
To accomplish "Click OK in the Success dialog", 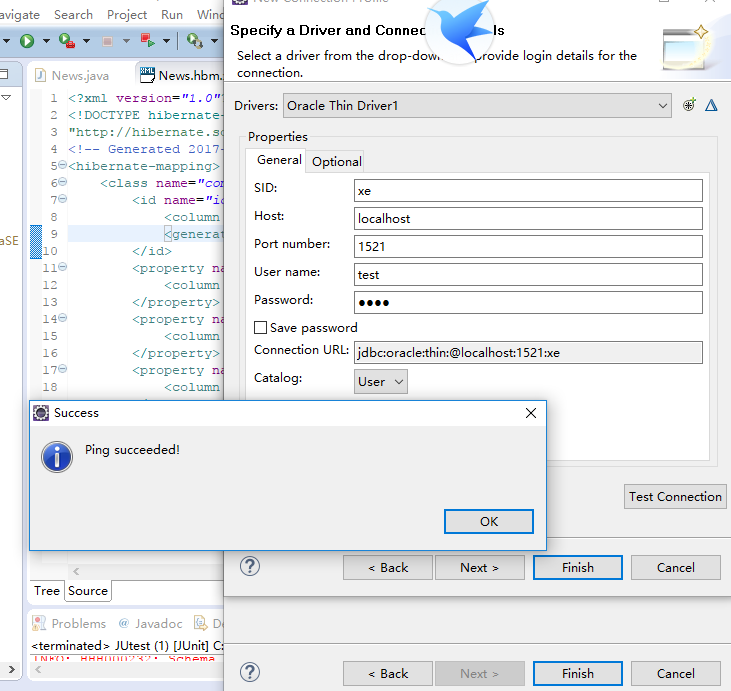I will coord(489,521).
